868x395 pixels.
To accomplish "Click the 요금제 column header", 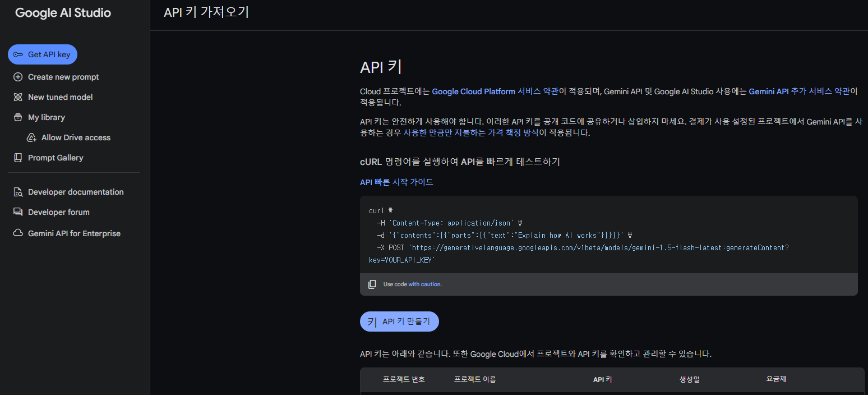I will (x=777, y=379).
